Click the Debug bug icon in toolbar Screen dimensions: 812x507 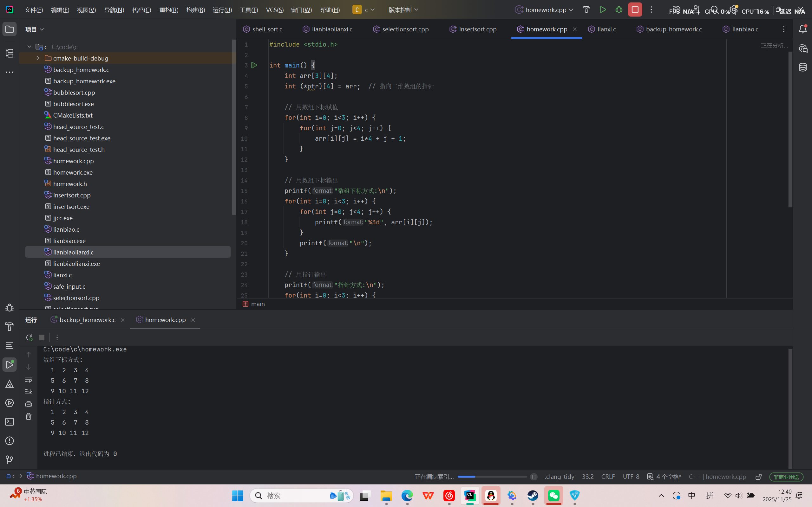point(619,10)
